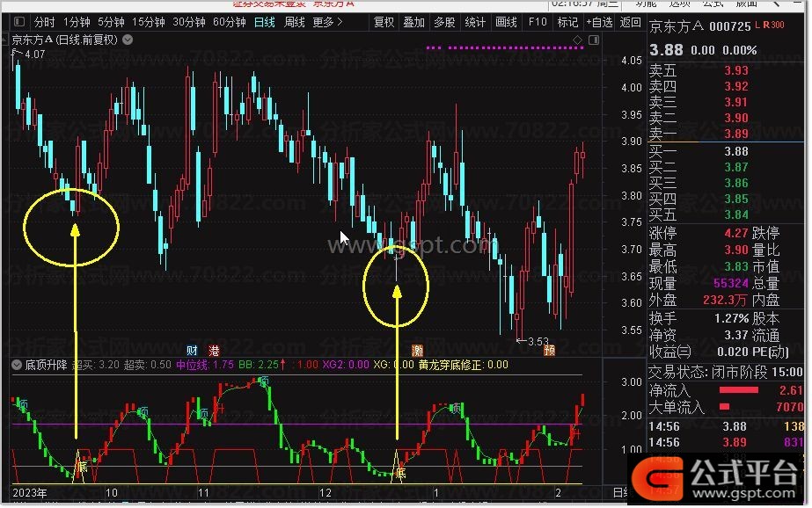Click the 14:56 trade row priced 3.89
Image resolution: width=812 pixels, height=508 pixels.
726,442
